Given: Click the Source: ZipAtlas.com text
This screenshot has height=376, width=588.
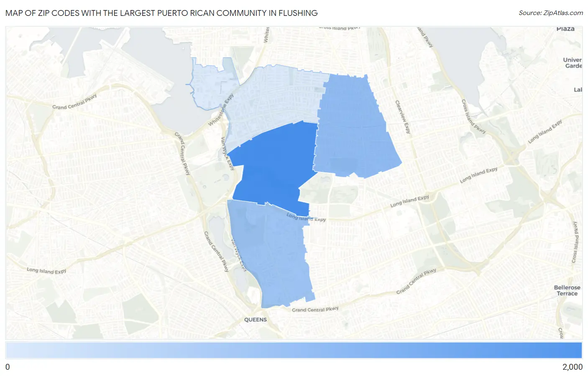Looking at the screenshot, I should tap(551, 13).
